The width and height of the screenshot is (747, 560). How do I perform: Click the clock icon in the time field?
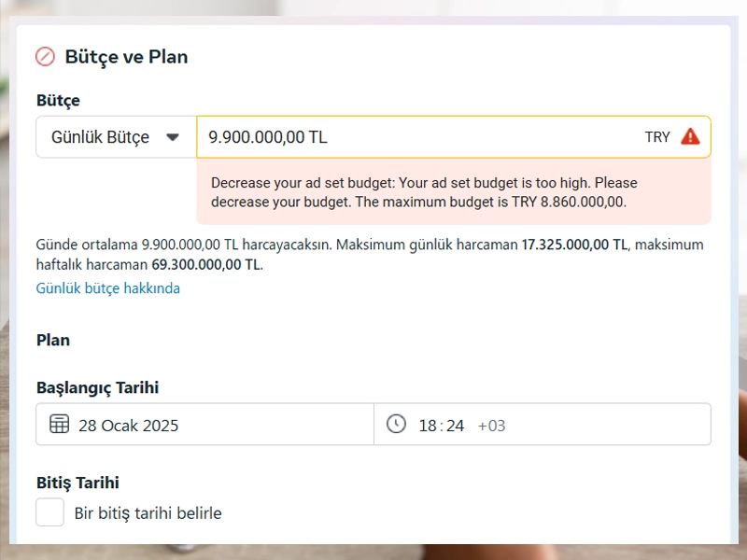click(397, 425)
